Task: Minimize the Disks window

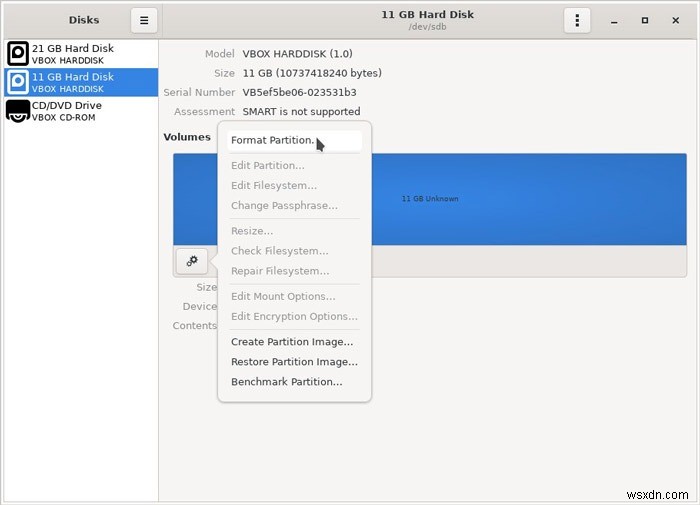Action: [x=614, y=21]
